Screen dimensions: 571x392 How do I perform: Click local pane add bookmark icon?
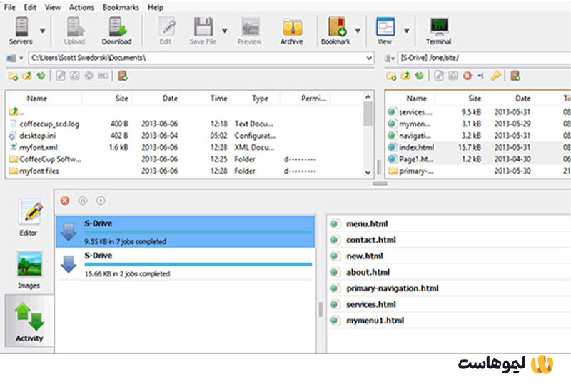click(123, 76)
